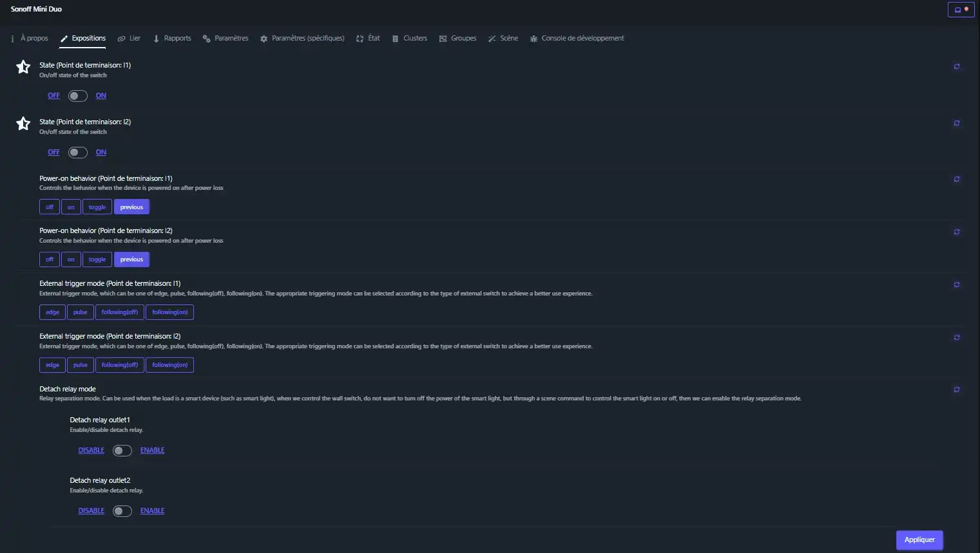Switch to the Console de développement tab
This screenshot has width=980, height=553.
click(577, 39)
